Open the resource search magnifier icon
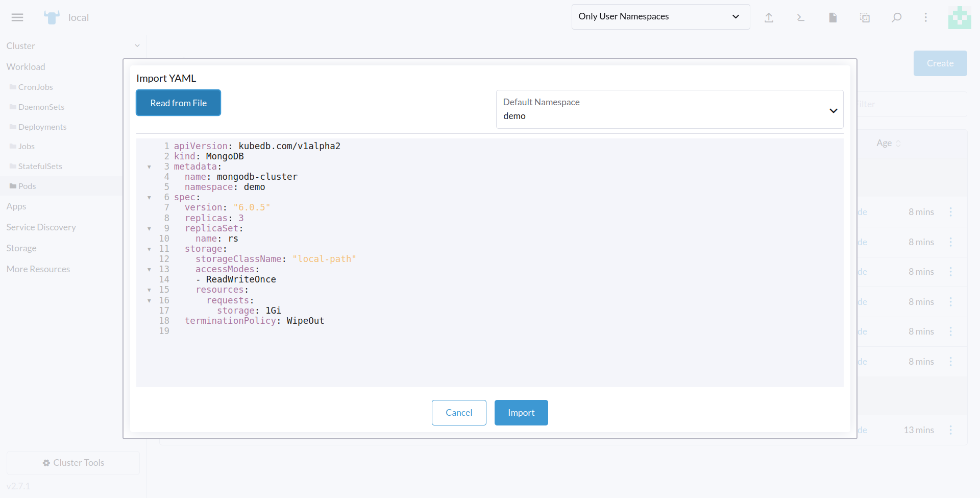Screen dimensions: 980x498 [896, 17]
